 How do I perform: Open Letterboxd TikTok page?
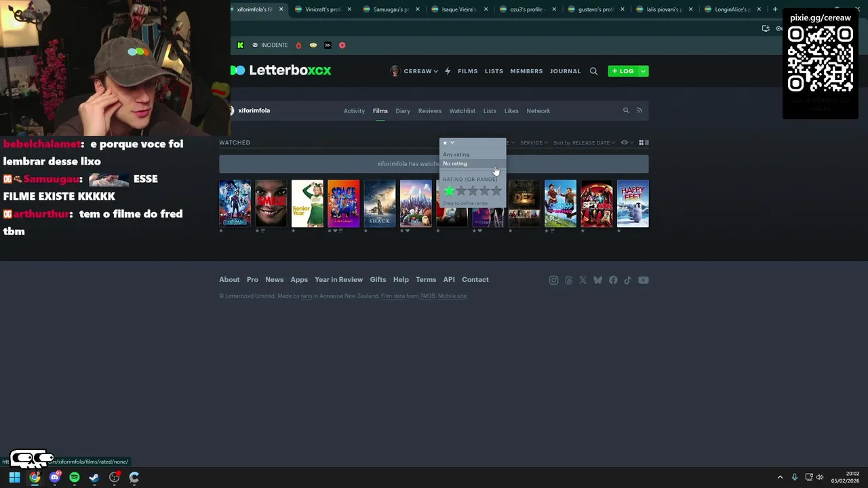[627, 280]
